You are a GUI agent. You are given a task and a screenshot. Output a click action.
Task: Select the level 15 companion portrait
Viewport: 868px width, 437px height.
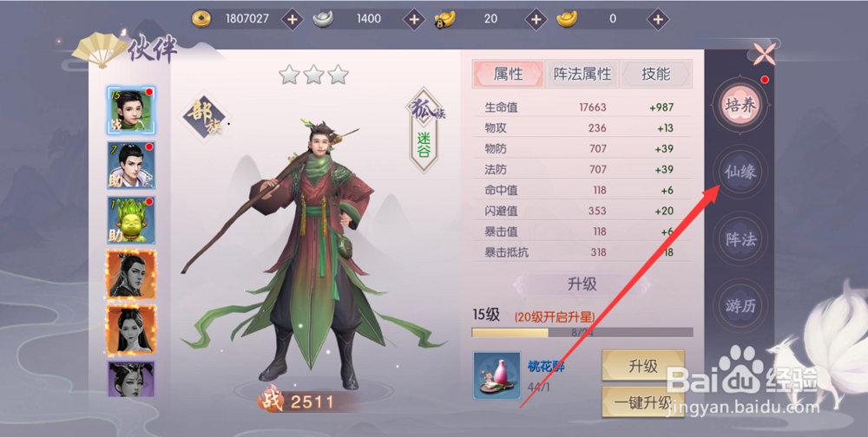[131, 111]
